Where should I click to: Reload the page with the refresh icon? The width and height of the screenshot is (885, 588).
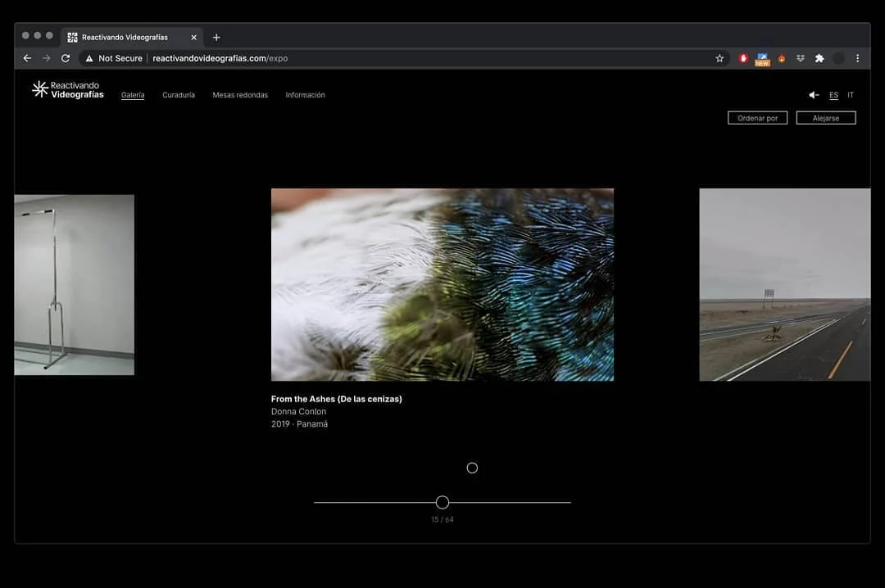click(66, 58)
